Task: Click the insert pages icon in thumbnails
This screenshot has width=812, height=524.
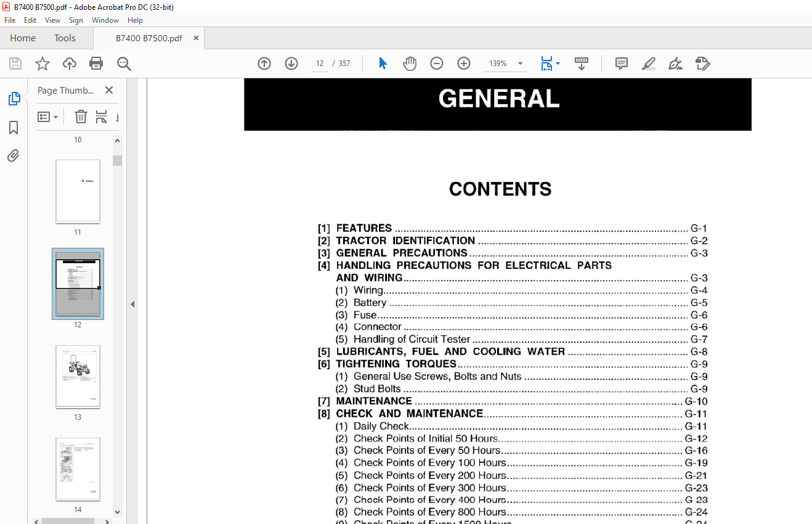Action: (x=102, y=117)
